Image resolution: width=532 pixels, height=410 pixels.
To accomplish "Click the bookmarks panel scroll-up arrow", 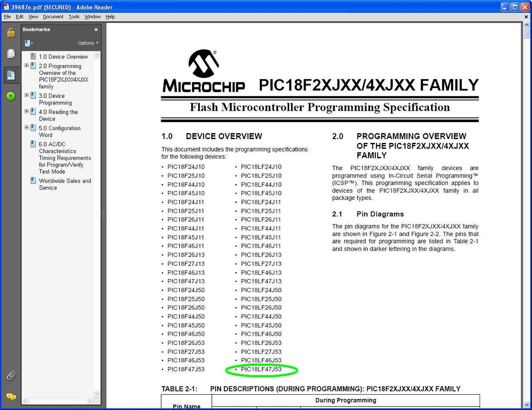I will click(97, 55).
